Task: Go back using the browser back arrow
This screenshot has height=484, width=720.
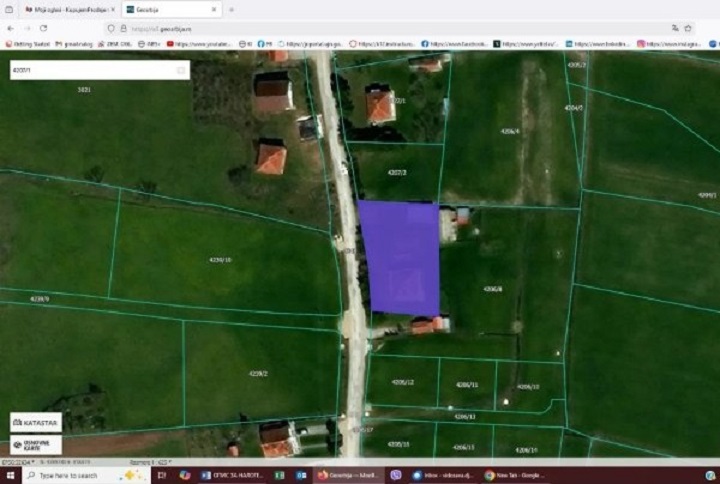Action: 10,28
